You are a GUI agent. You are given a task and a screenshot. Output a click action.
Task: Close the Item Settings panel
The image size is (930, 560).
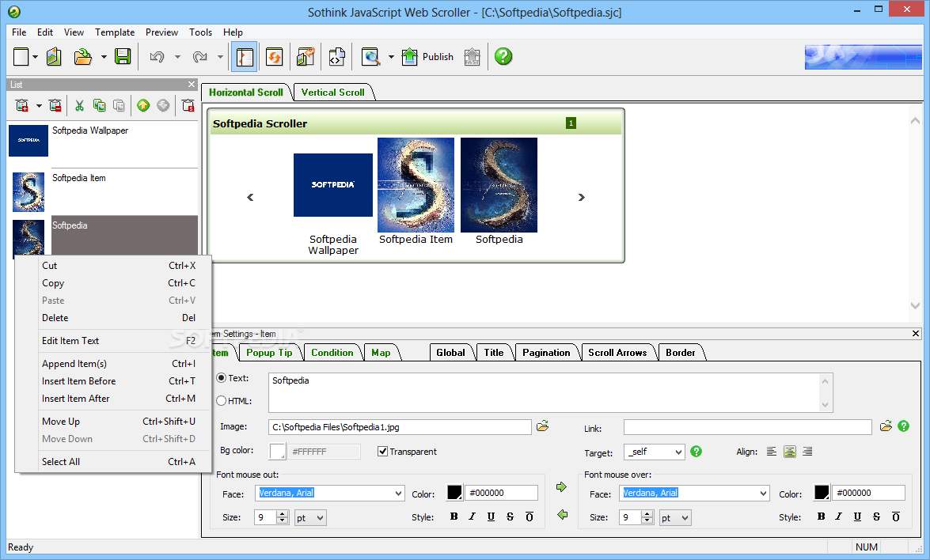click(916, 334)
